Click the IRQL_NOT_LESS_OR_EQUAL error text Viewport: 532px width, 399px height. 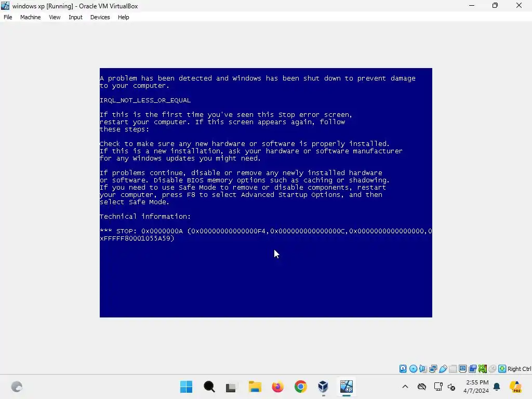tap(145, 100)
